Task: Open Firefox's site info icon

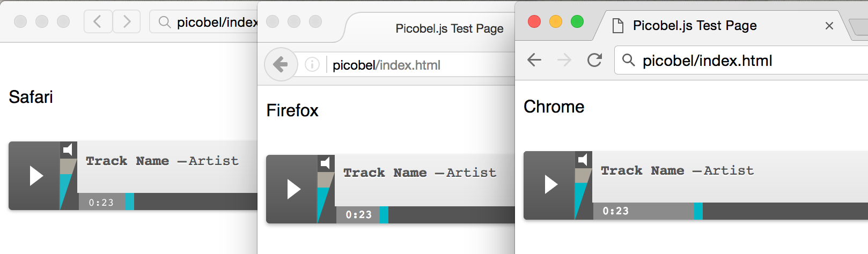Action: [312, 65]
